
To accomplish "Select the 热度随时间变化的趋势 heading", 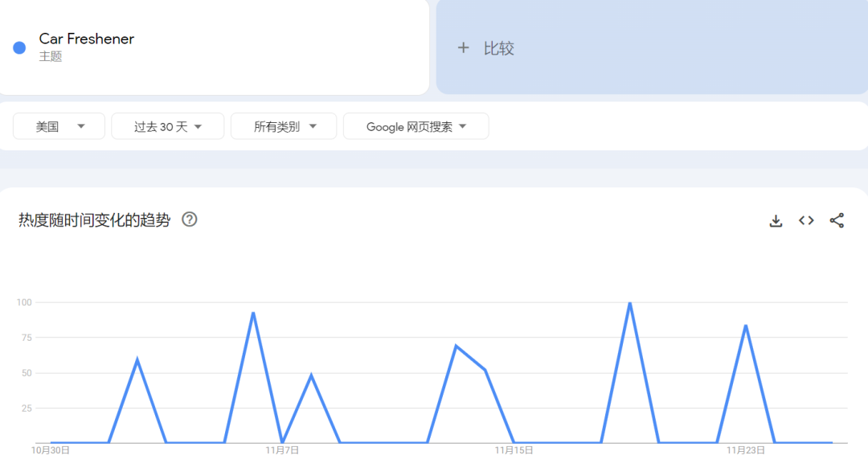I will click(x=94, y=220).
